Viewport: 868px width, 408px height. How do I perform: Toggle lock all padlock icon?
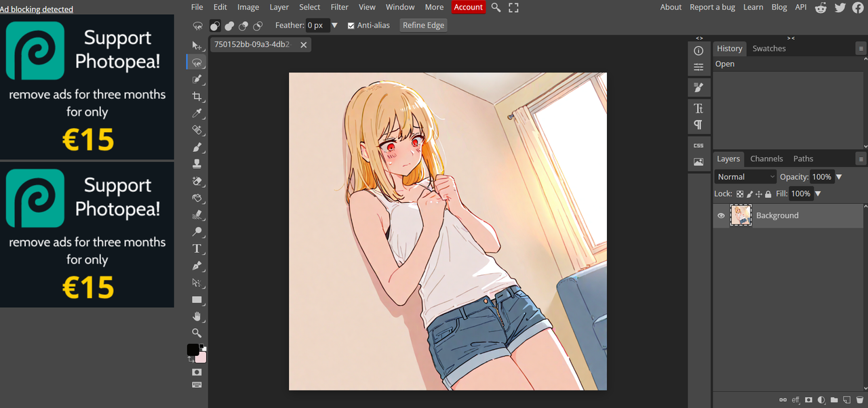768,194
